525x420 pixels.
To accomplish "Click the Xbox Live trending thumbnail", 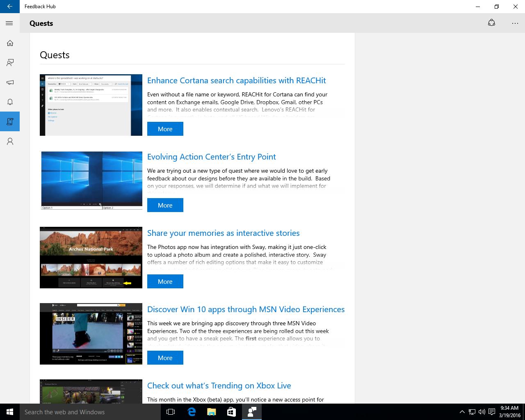I will [x=91, y=391].
